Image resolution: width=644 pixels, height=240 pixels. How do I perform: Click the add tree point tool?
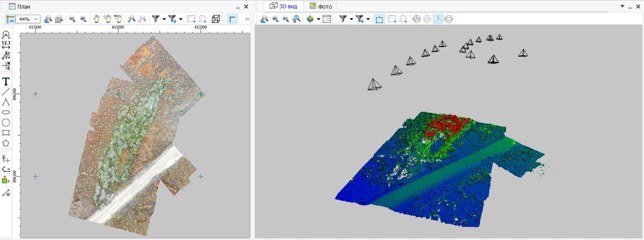click(6, 159)
